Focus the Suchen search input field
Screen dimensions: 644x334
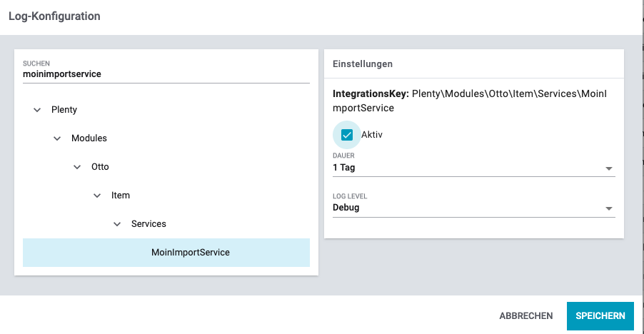166,74
